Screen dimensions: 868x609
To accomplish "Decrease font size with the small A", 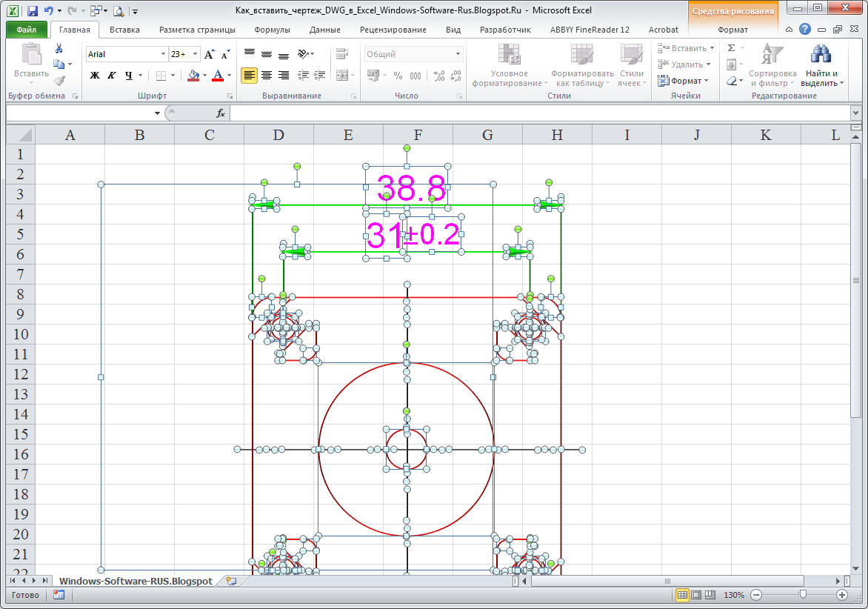I will [225, 53].
